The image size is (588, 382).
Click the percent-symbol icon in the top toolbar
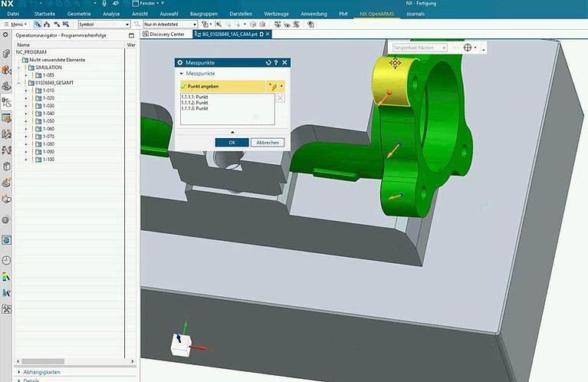(x=297, y=25)
